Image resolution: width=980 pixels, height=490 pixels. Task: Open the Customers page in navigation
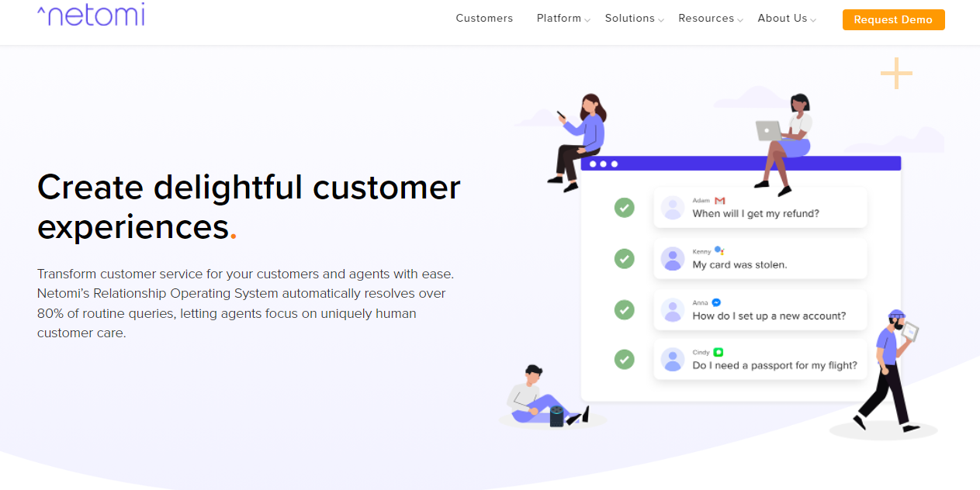(484, 19)
